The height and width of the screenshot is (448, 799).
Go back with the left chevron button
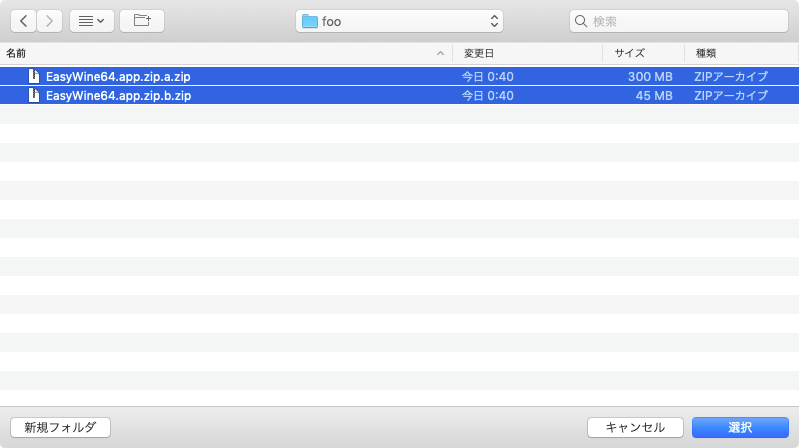tap(23, 21)
